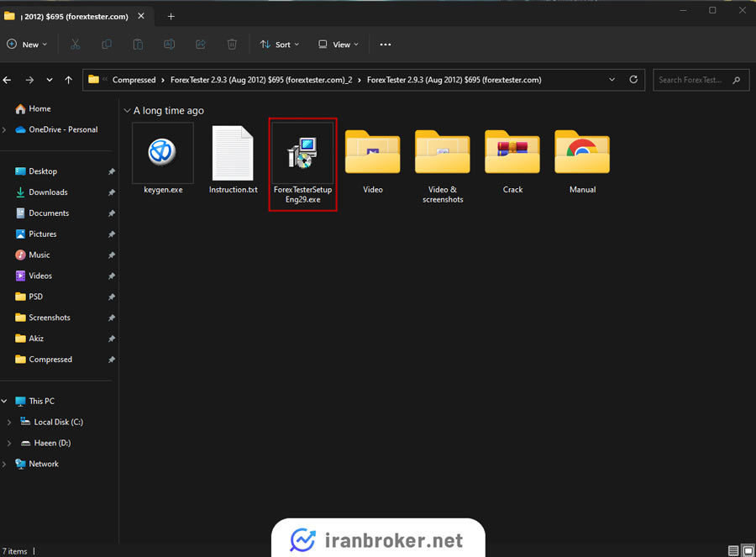Image resolution: width=756 pixels, height=557 pixels.
Task: Click the pin beside Screenshots
Action: coord(112,318)
